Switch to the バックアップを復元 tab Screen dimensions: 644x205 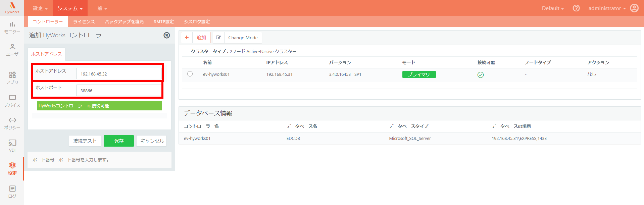[124, 21]
